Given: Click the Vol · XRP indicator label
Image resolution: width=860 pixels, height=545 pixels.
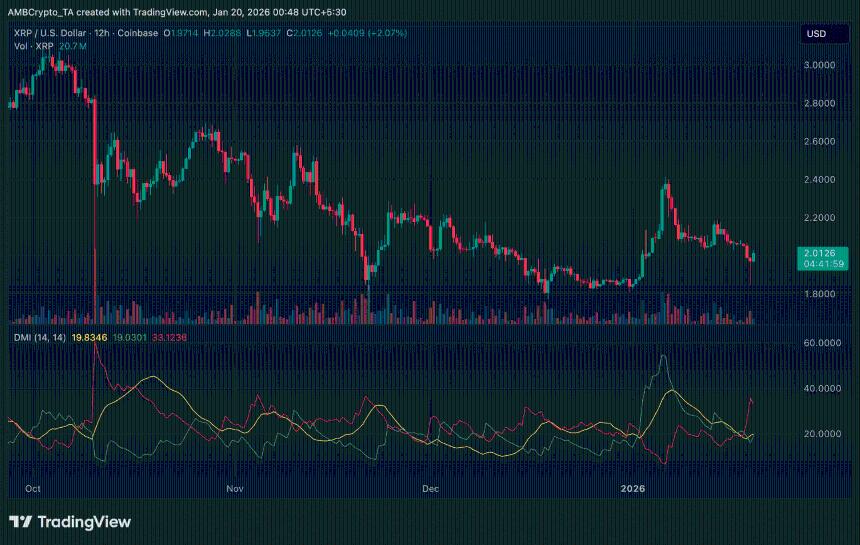Looking at the screenshot, I should (x=33, y=46).
